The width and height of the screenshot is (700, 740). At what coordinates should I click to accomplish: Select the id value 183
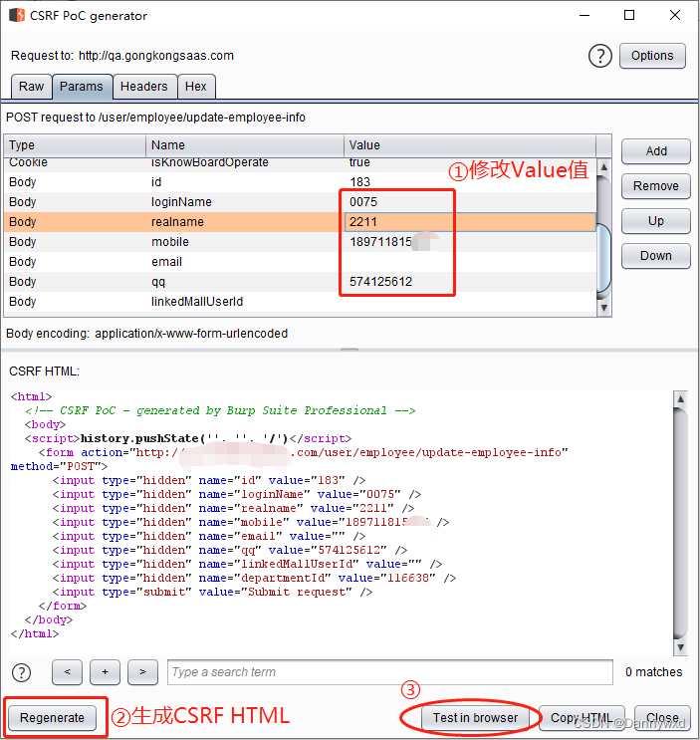pyautogui.click(x=359, y=182)
